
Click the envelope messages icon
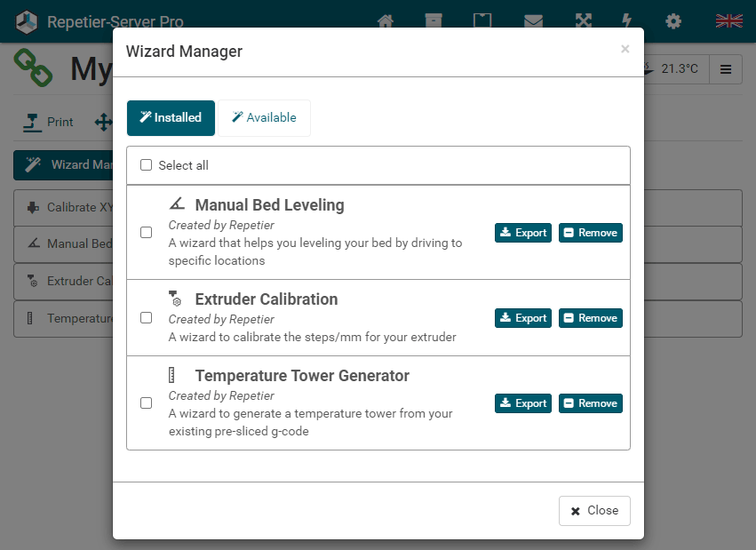click(x=533, y=21)
